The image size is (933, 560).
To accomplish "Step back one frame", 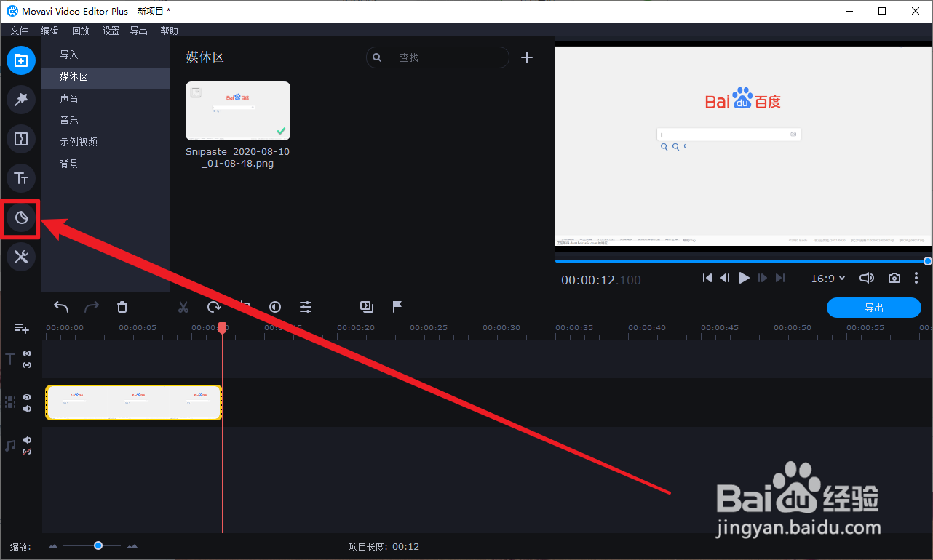I will point(725,278).
